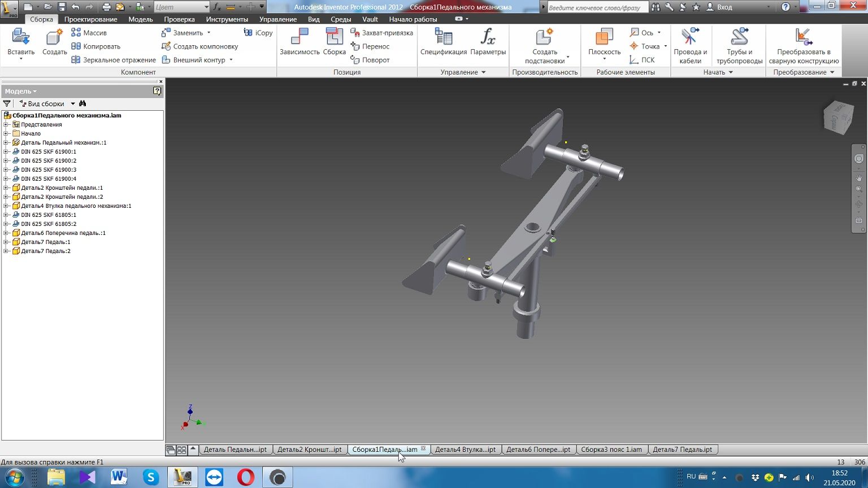Image resolution: width=868 pixels, height=488 pixels.
Task: Expand Деталь7 Педаль:1 in model tree
Action: (x=6, y=242)
